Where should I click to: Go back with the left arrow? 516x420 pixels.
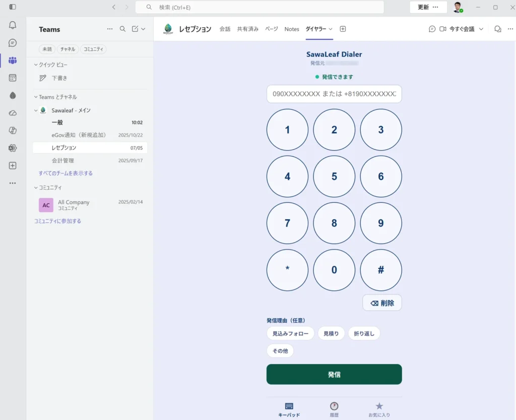(x=114, y=7)
